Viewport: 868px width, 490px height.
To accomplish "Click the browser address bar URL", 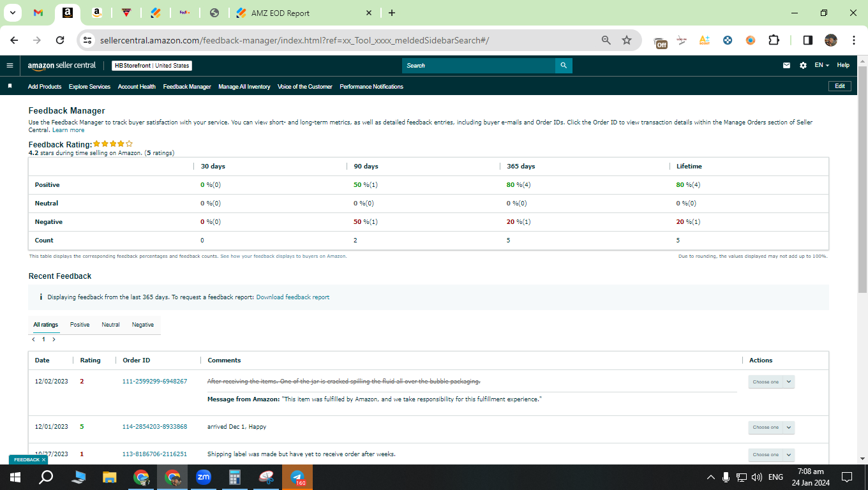I will 294,40.
